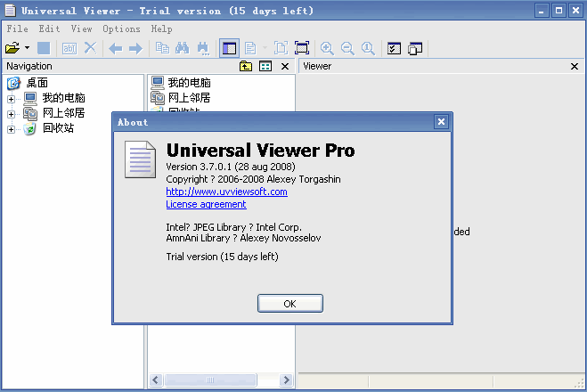Viewport: 587px width, 392px height.
Task: Click the Find Next binoculars icon
Action: pyautogui.click(x=203, y=48)
